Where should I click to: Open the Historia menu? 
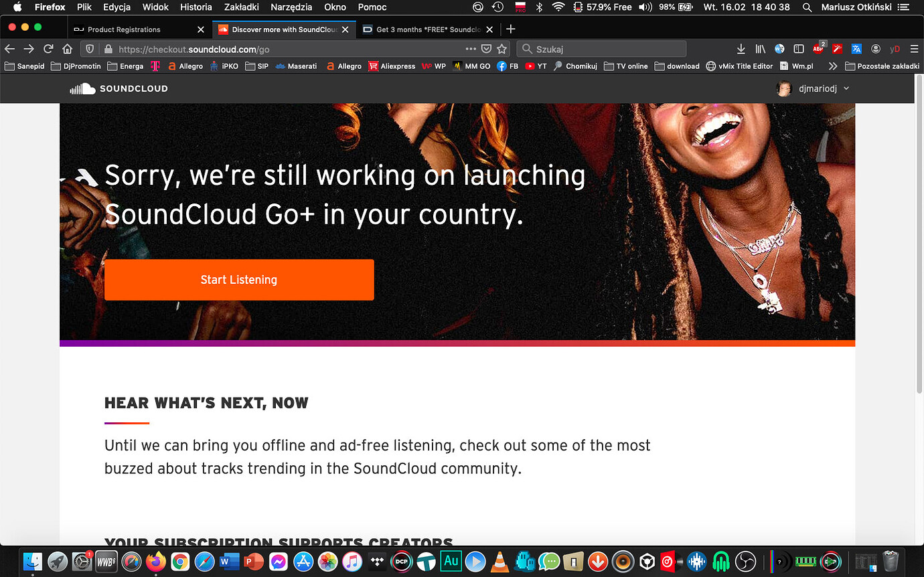(196, 7)
